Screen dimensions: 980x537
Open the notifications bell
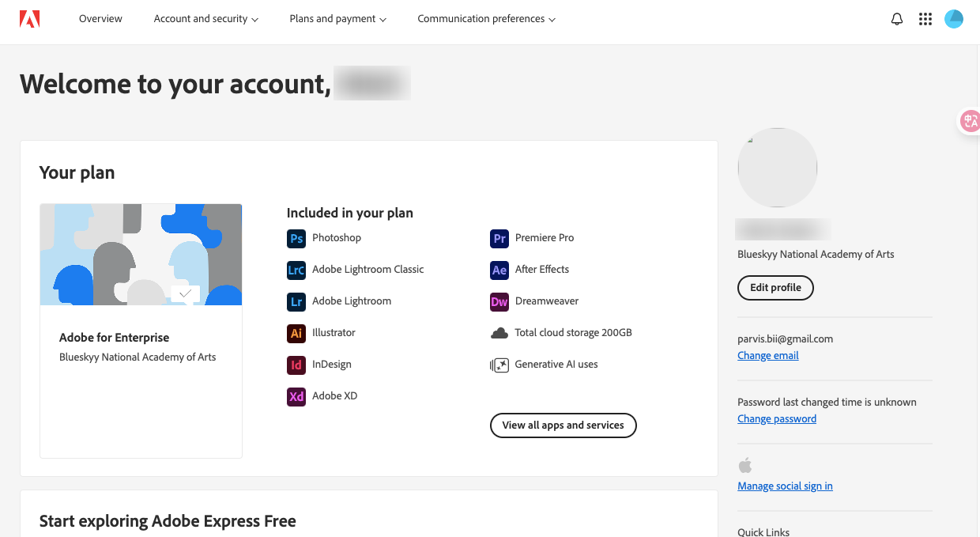point(897,19)
